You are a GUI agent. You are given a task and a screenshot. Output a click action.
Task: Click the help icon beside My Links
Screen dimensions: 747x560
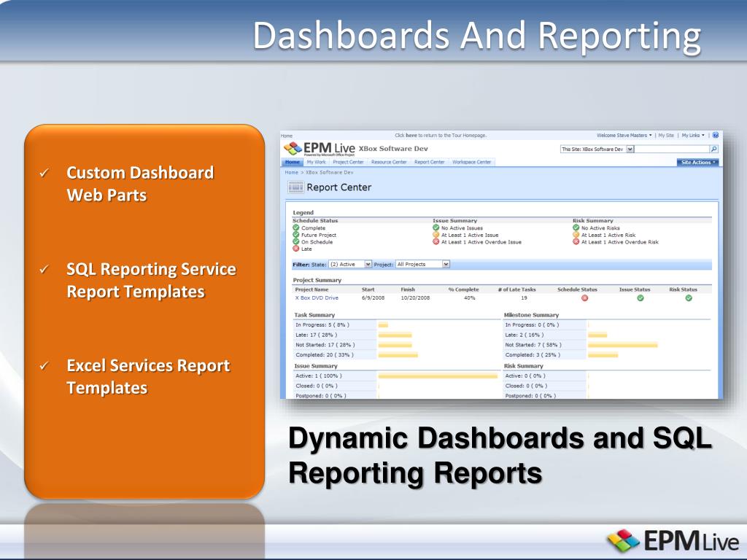715,135
